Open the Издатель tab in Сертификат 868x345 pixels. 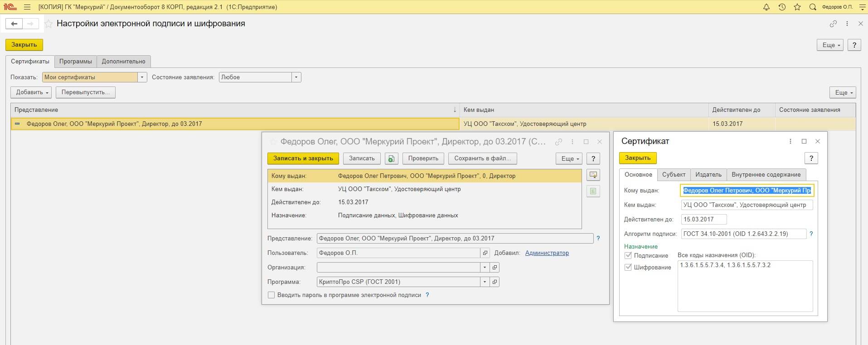pyautogui.click(x=708, y=175)
